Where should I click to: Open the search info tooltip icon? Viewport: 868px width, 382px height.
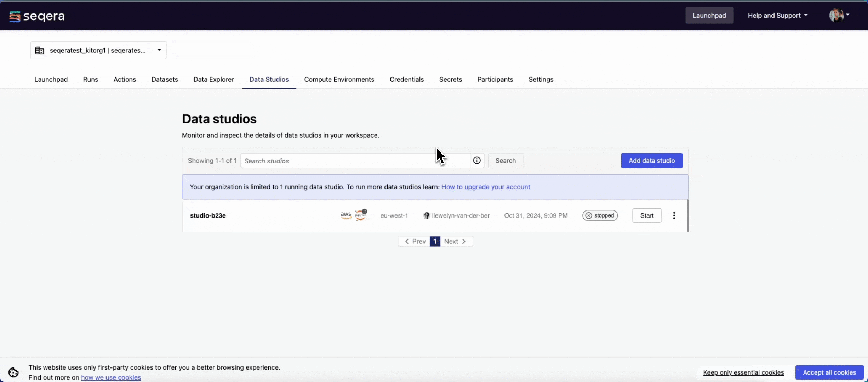tap(476, 160)
